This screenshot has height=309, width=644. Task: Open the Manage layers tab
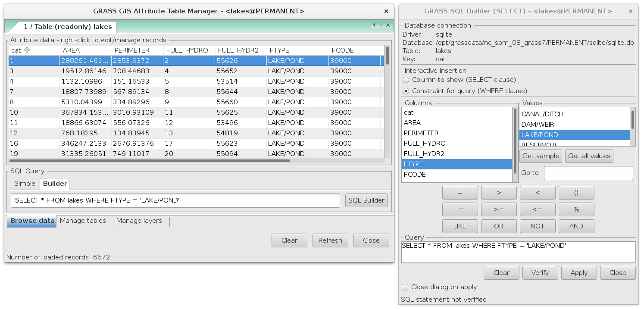click(139, 221)
